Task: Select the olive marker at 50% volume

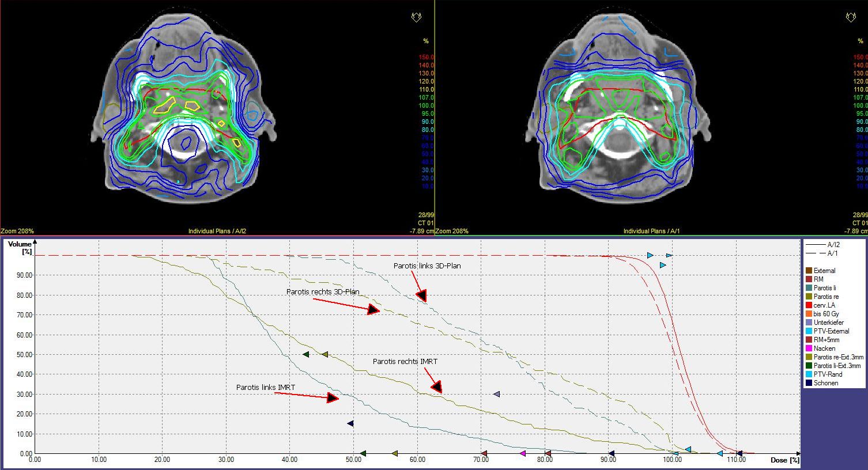Action: click(x=325, y=354)
